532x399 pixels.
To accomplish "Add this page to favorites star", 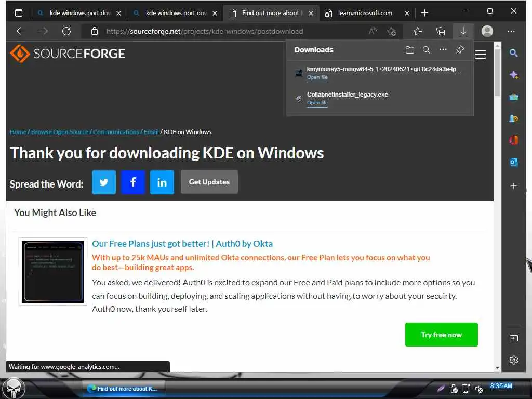I will (392, 31).
